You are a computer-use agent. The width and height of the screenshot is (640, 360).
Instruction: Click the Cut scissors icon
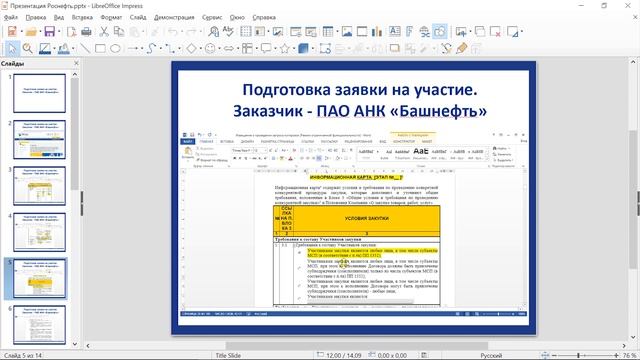click(x=104, y=31)
